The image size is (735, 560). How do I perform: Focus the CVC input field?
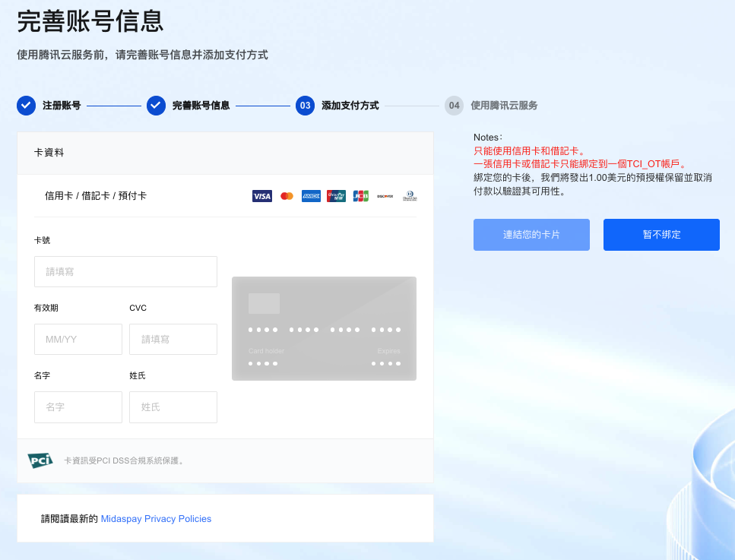coord(173,340)
